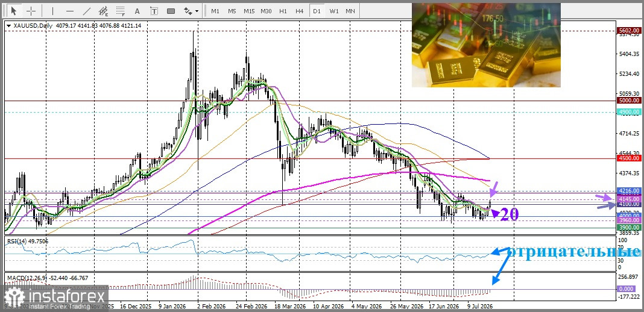Switch to M15 timeframe

point(249,11)
